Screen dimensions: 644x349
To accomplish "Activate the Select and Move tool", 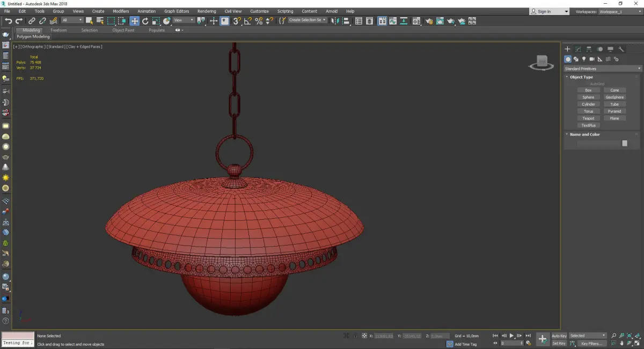I will pyautogui.click(x=134, y=21).
